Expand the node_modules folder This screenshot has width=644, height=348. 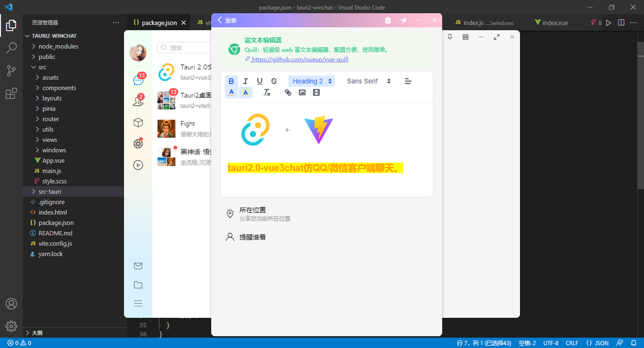tap(73, 46)
